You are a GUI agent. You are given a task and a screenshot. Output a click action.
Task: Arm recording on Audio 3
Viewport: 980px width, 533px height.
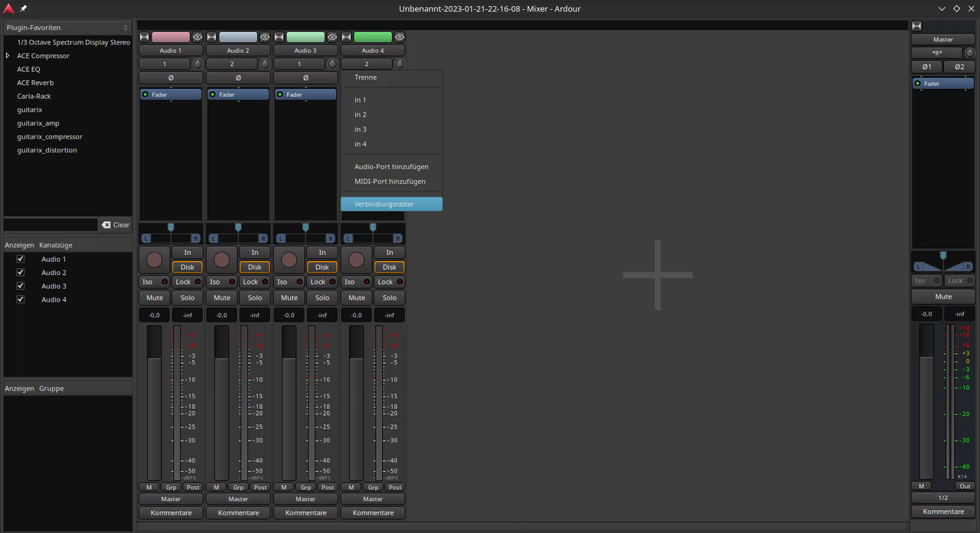289,260
